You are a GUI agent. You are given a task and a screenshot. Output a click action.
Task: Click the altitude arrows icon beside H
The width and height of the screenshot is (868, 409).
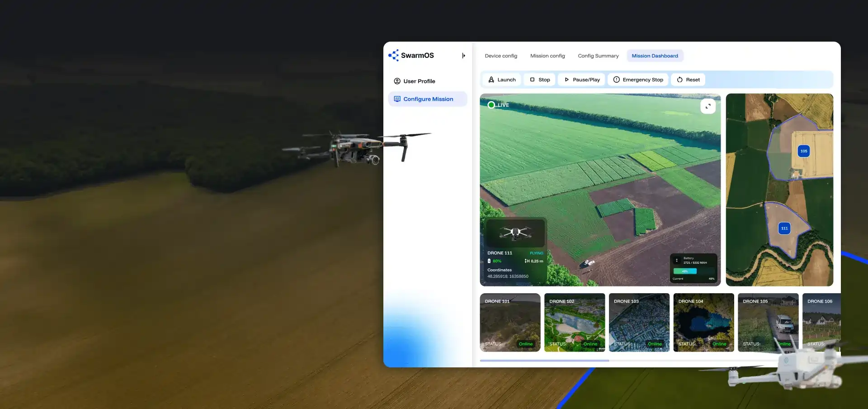(525, 261)
